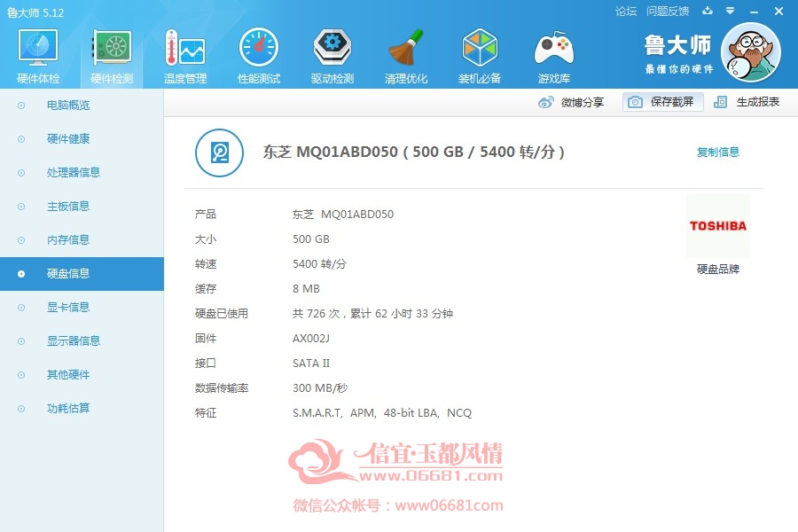This screenshot has width=798, height=532.
Task: Open the title bar dropdown menu arrow
Action: (x=731, y=11)
